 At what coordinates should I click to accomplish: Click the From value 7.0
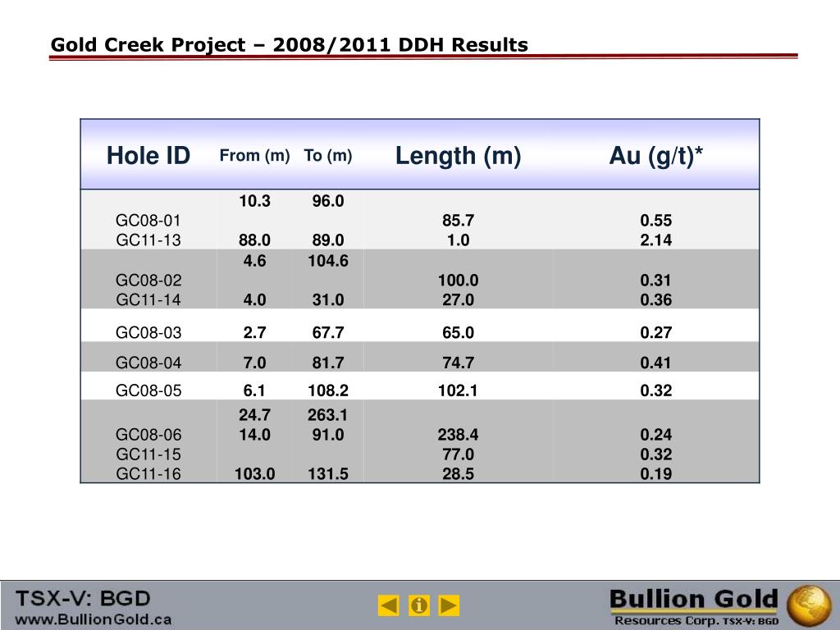254,363
